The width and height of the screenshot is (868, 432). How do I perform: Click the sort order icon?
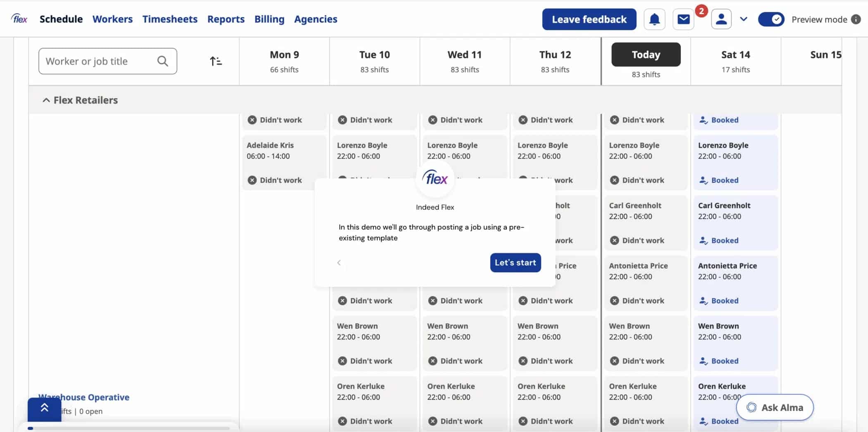[x=215, y=61]
